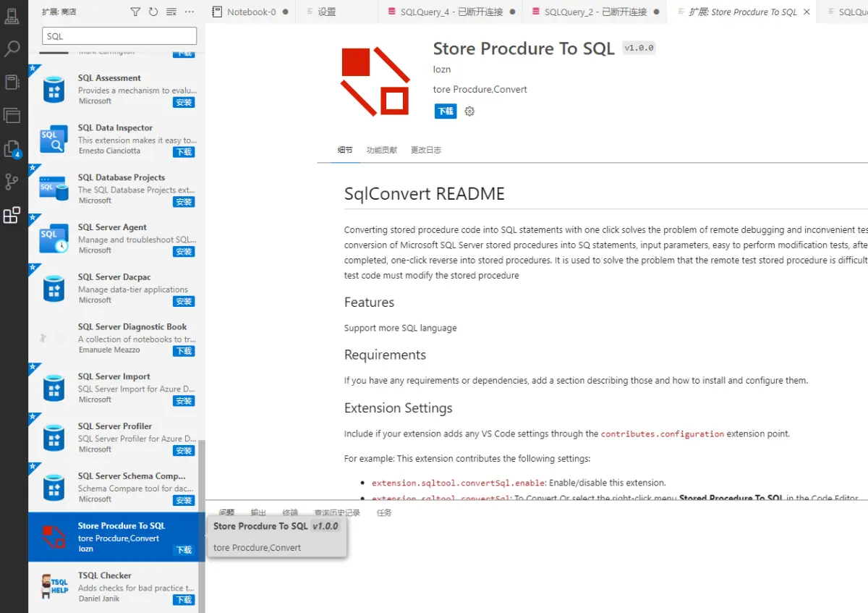
Task: Install the SQL Server Import extension
Action: point(184,401)
